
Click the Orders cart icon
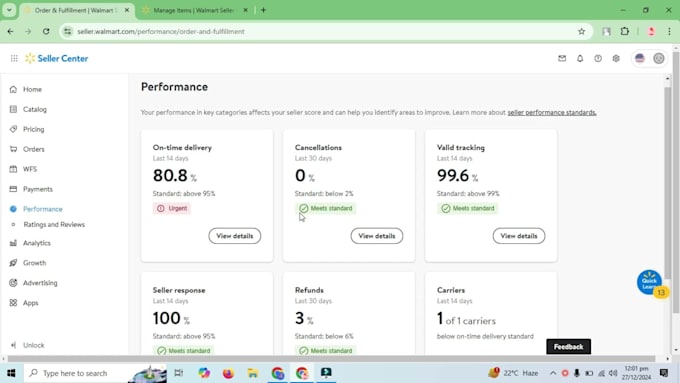[13, 149]
